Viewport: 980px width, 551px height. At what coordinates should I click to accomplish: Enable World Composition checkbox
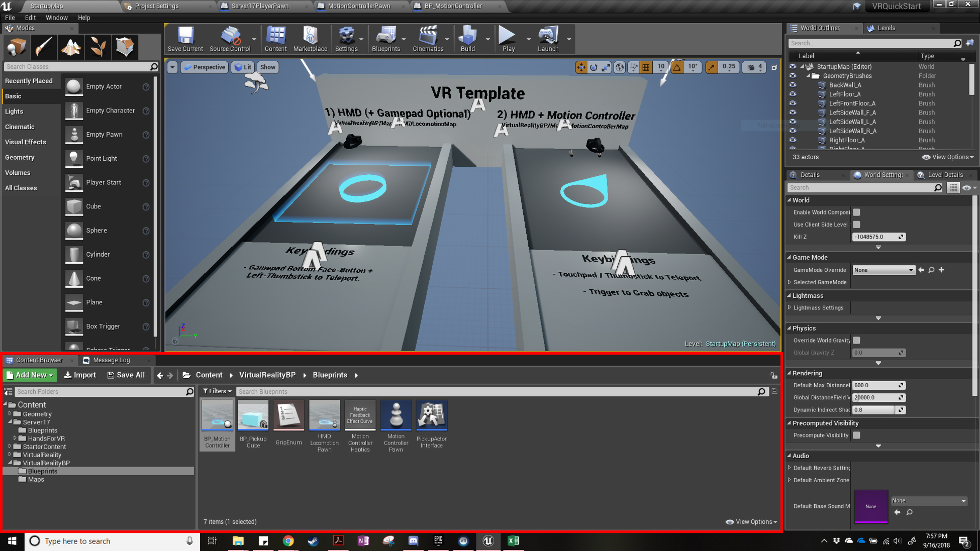pyautogui.click(x=856, y=212)
